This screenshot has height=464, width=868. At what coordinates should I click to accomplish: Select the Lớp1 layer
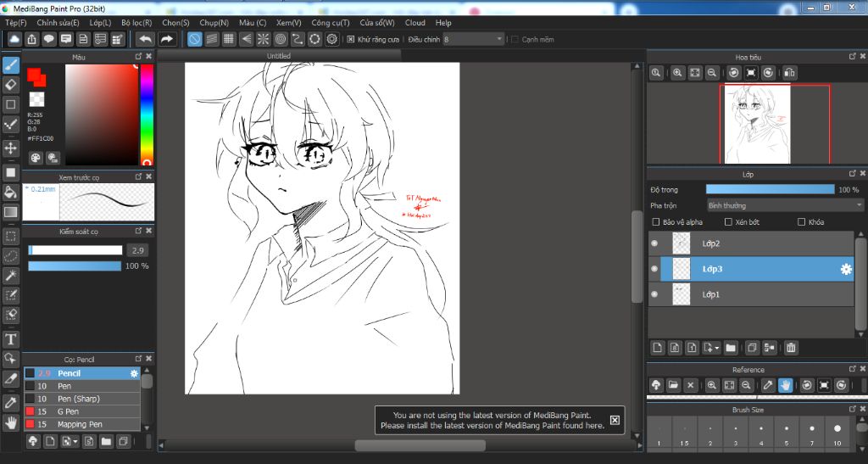(751, 294)
